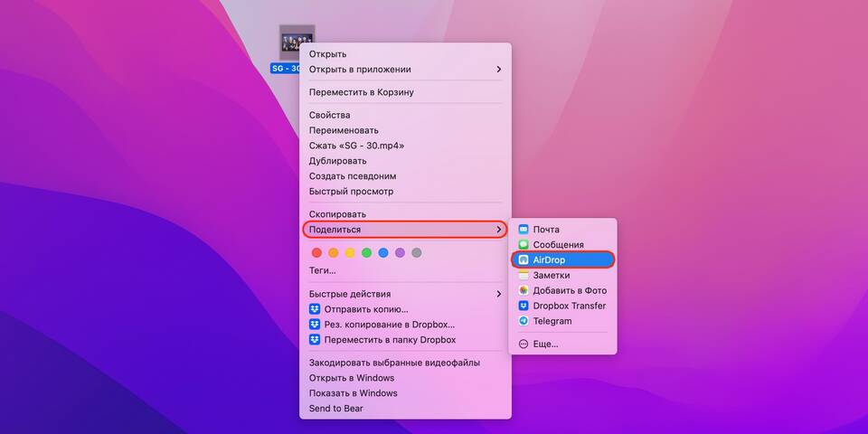868x434 pixels.
Task: Expand the Поделиться submenu arrow
Action: (x=499, y=229)
